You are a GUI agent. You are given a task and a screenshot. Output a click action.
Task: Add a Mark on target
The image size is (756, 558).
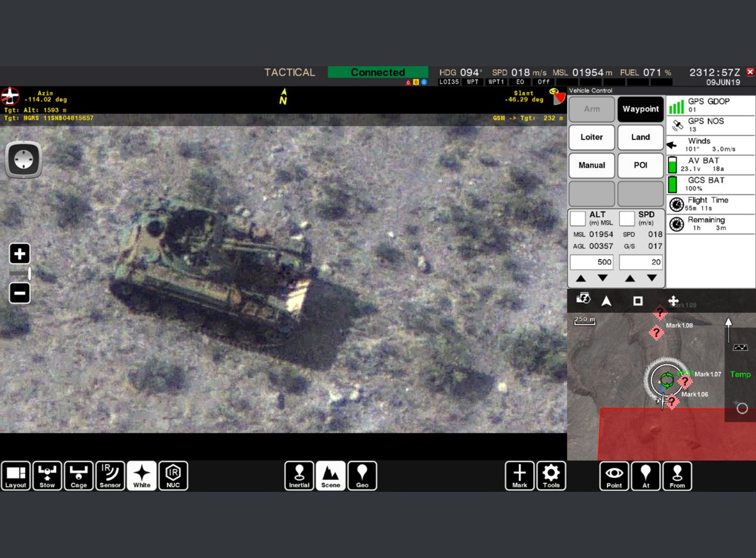[520, 476]
